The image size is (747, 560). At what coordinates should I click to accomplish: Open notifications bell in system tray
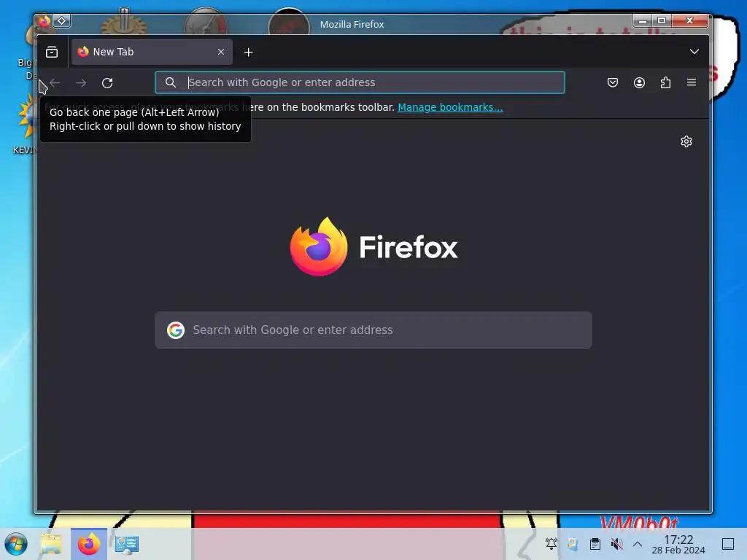[551, 543]
